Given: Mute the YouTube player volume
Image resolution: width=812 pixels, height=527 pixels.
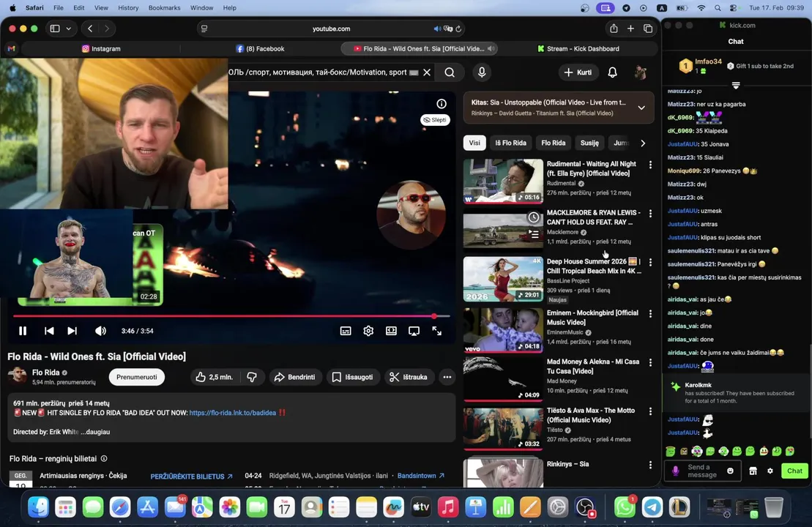Looking at the screenshot, I should click(x=100, y=331).
